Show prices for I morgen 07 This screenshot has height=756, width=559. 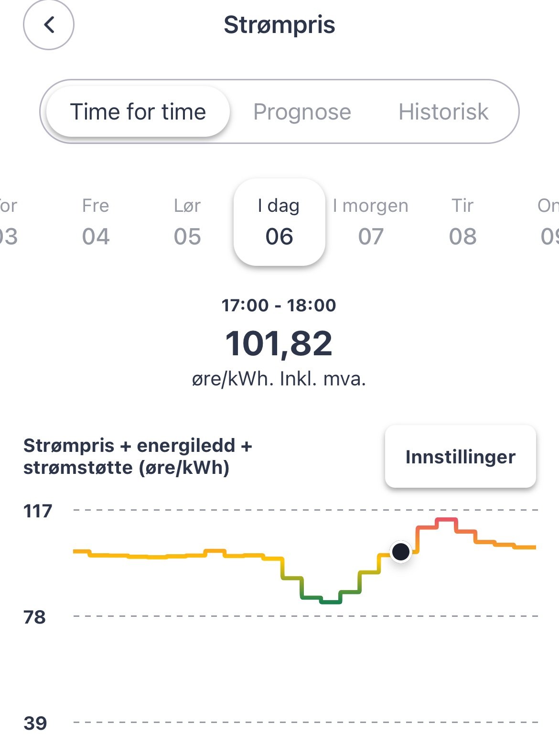point(371,221)
